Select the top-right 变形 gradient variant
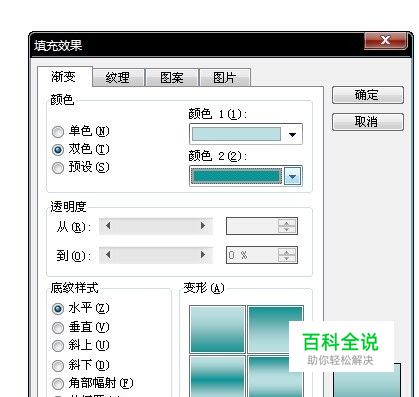 point(275,329)
